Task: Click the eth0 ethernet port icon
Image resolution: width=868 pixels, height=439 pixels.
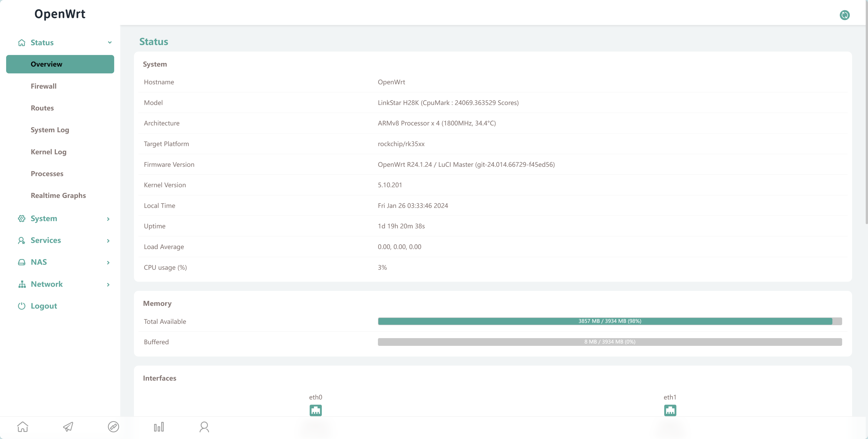Action: tap(316, 410)
